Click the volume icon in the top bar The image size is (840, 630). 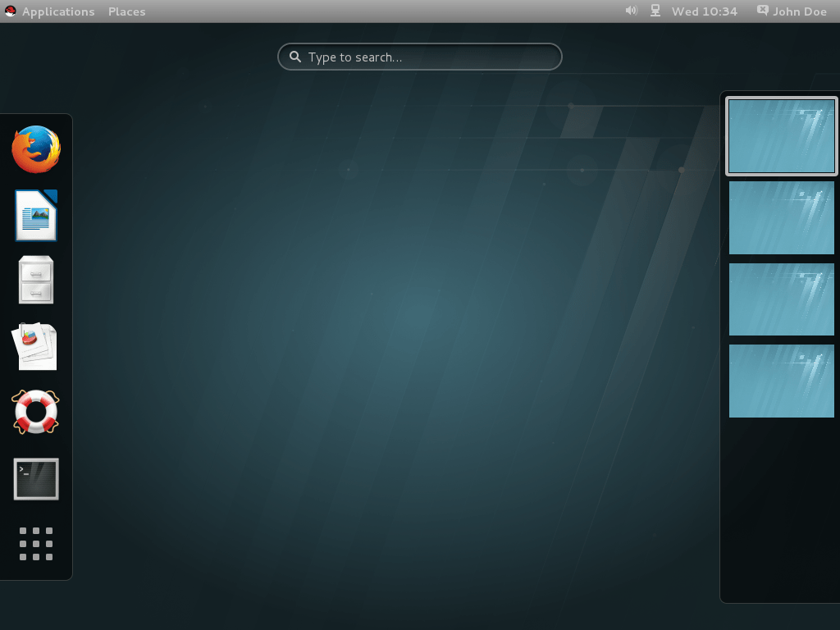tap(629, 11)
